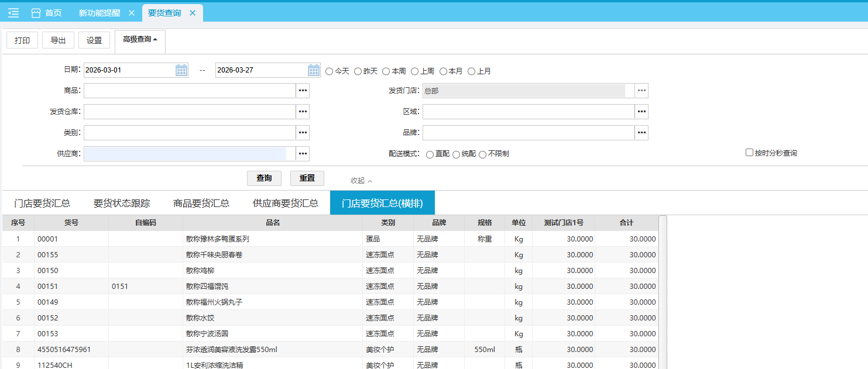Click the table's vertical scrollbar
The height and width of the screenshot is (369, 868).
pos(663,292)
